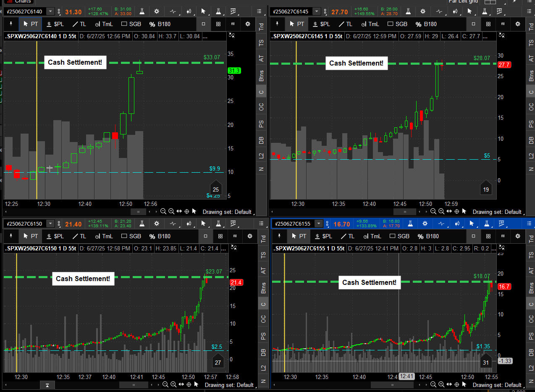Open Trd tab in C6140 side panel
This screenshot has height=392, width=535.
(262, 27)
